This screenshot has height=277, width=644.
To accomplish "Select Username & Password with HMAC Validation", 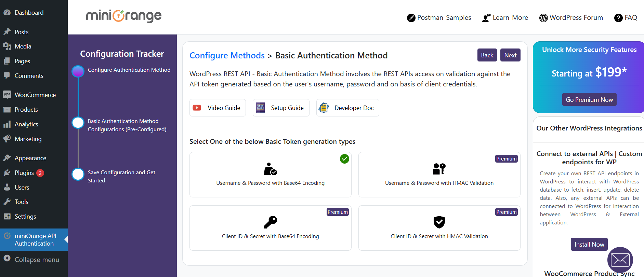I will pos(439,175).
